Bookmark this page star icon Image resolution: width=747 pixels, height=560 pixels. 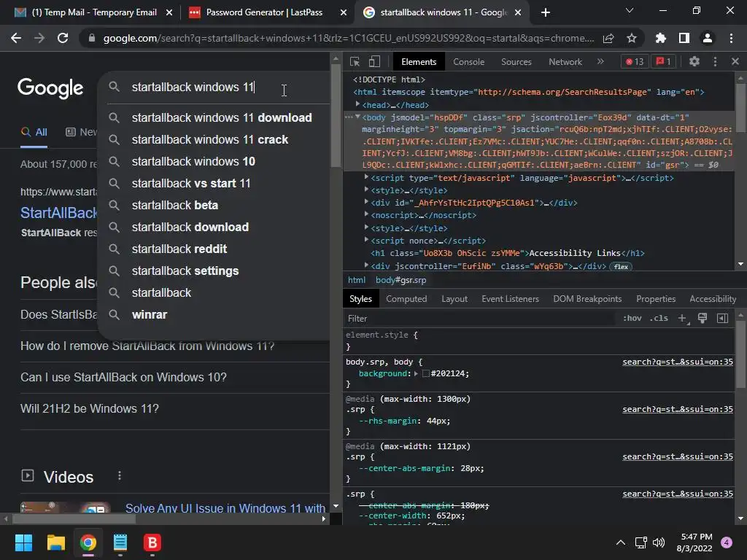pyautogui.click(x=632, y=38)
